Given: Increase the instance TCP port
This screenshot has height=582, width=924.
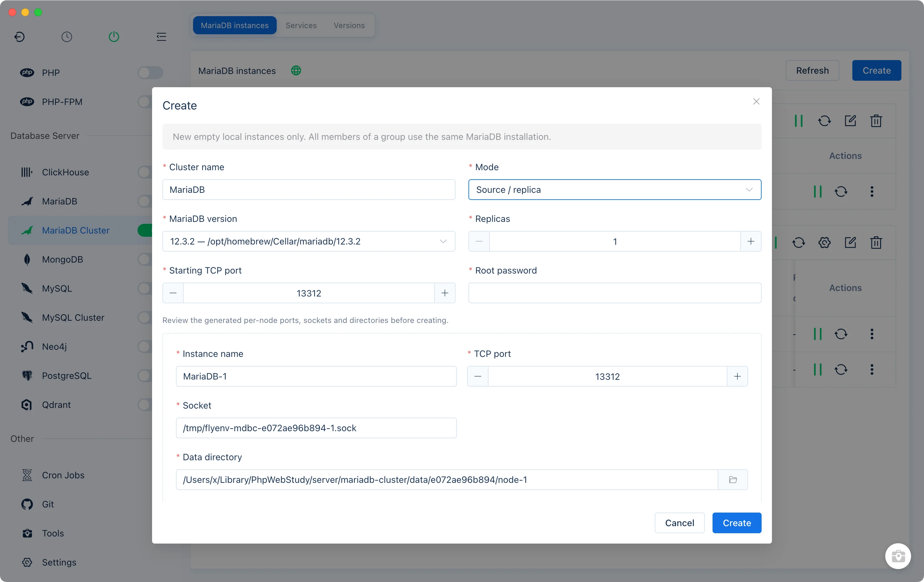Looking at the screenshot, I should (737, 376).
